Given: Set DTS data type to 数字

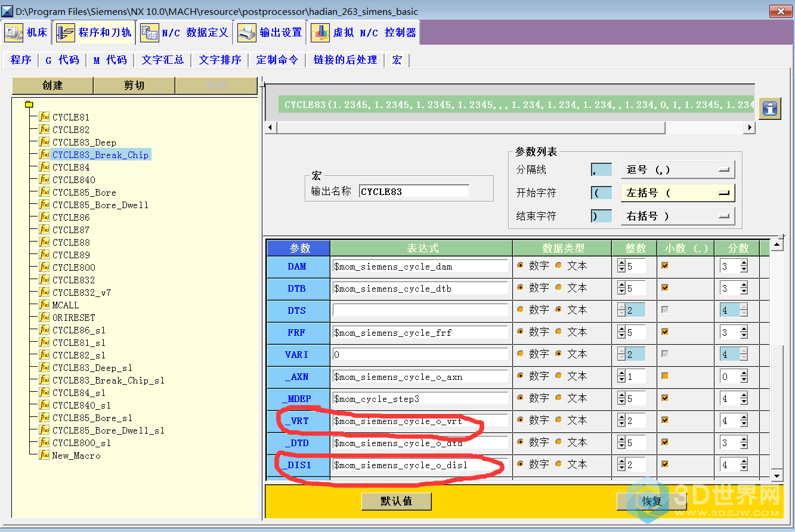Looking at the screenshot, I should pyautogui.click(x=521, y=310).
